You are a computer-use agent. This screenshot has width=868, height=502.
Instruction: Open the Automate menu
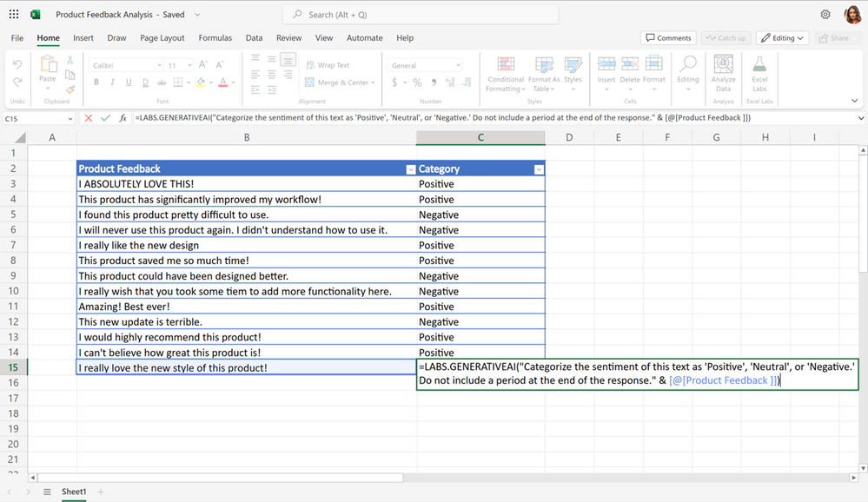pyautogui.click(x=364, y=37)
